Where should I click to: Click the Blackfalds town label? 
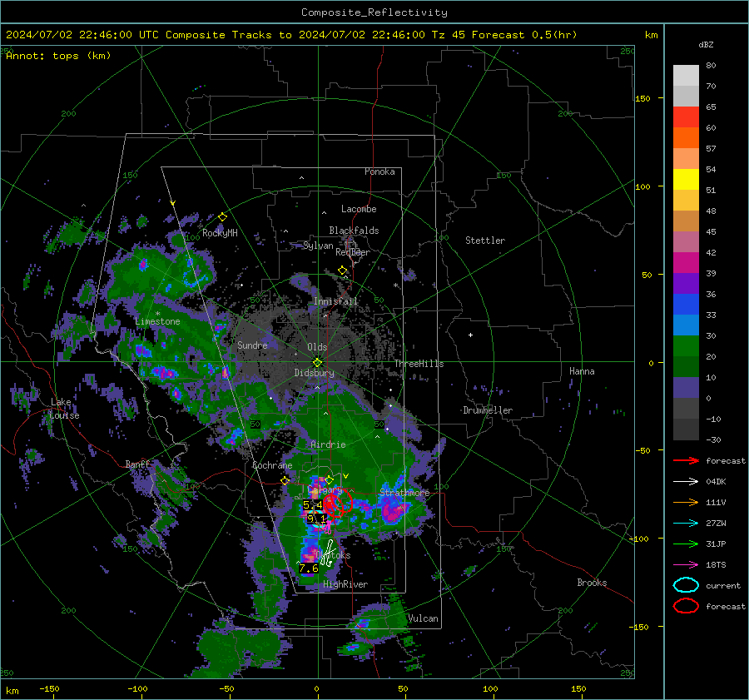[x=354, y=231]
